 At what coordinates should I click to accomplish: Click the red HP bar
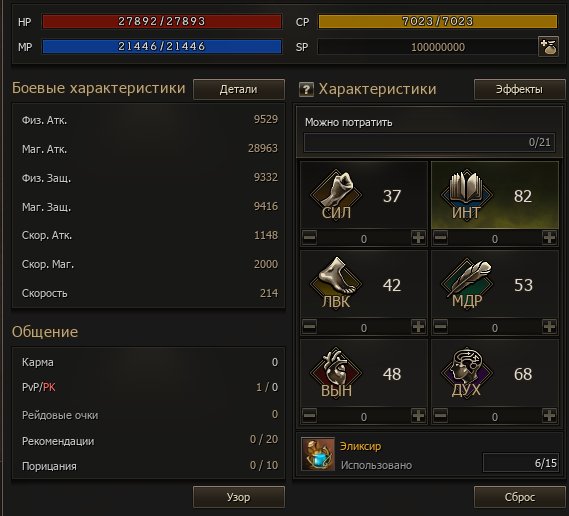[162, 21]
